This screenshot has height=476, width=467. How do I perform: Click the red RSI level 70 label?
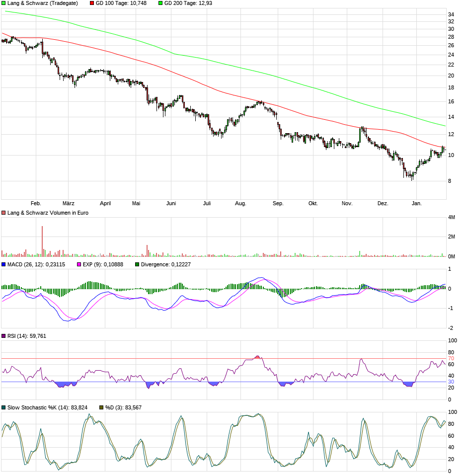pos(451,359)
